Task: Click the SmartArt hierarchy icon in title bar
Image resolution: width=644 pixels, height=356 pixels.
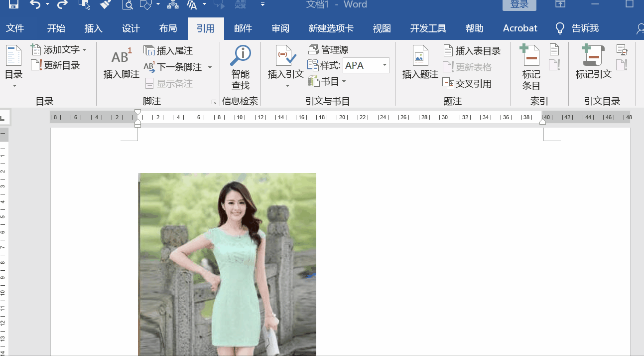Action: click(x=173, y=4)
